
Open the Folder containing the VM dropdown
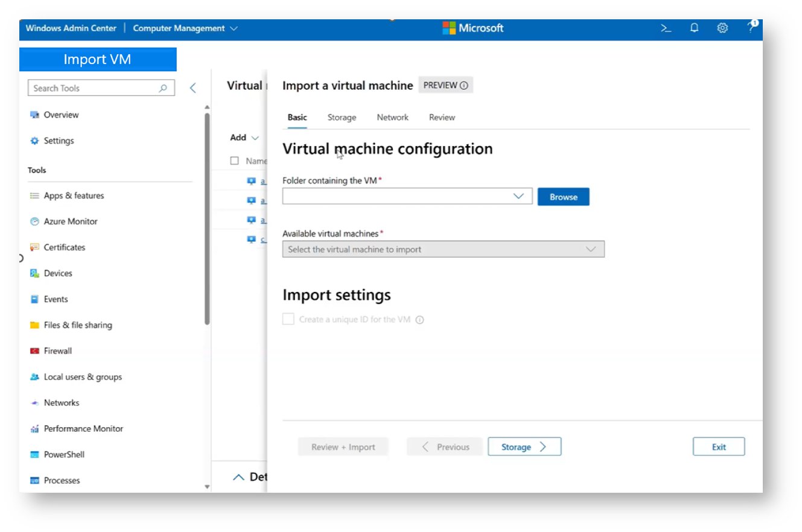pos(519,196)
